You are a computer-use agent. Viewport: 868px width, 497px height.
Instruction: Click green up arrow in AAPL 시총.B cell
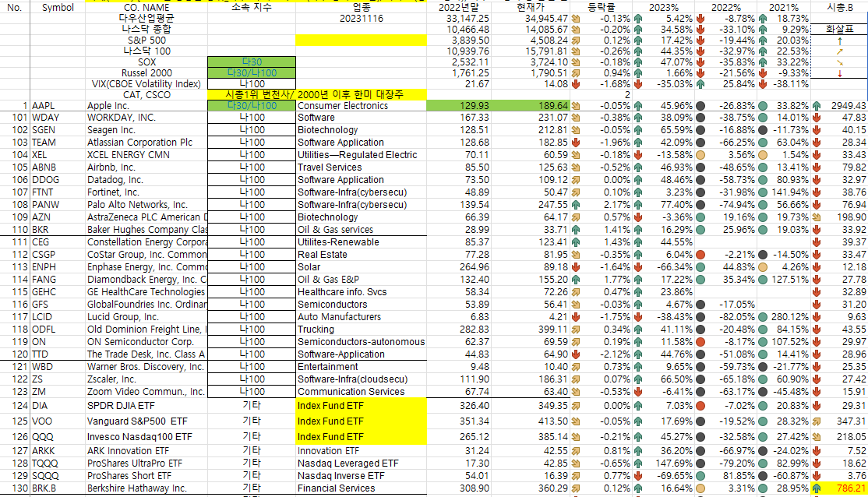click(x=817, y=106)
